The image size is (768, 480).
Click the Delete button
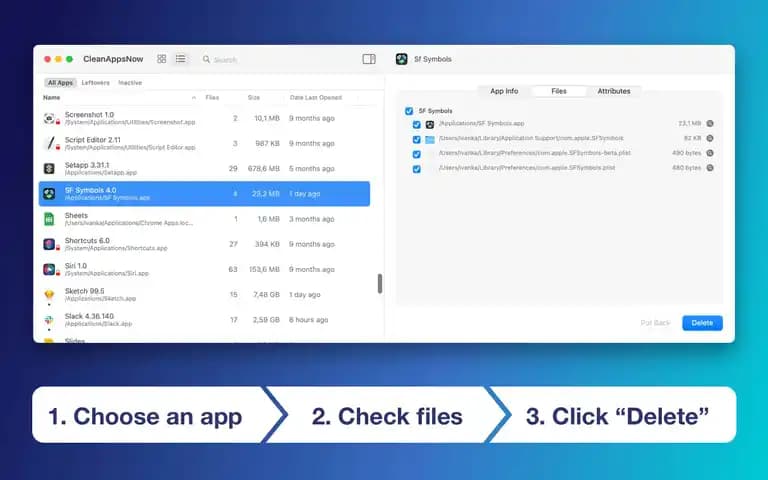tap(702, 323)
